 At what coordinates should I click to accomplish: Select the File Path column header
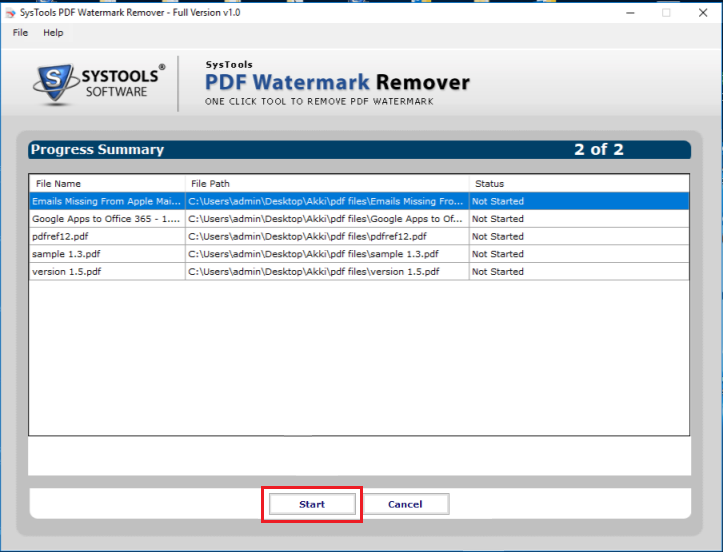327,184
